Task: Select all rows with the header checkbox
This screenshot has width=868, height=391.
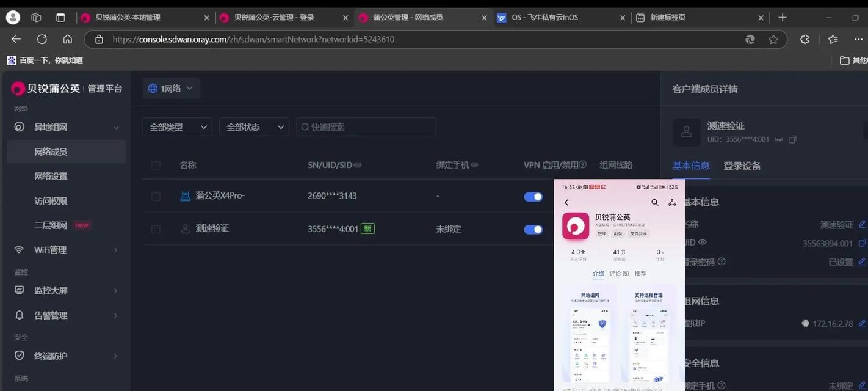Action: [x=156, y=165]
